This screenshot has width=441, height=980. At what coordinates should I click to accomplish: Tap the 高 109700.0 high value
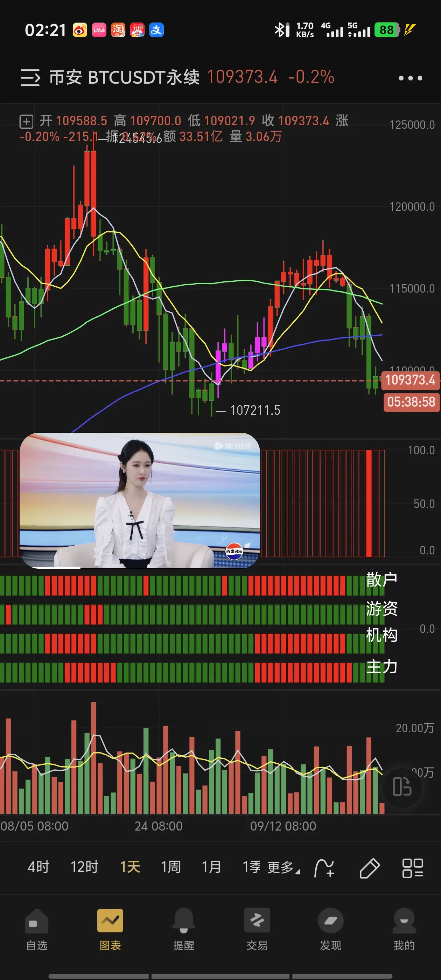tap(147, 121)
